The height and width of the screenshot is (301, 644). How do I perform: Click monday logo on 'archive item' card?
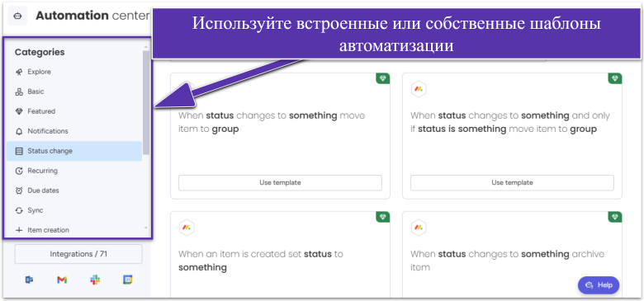tap(419, 228)
